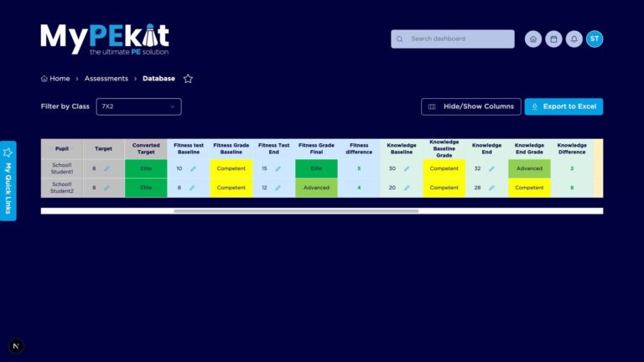
Task: Go to Assessments breadcrumb
Action: click(106, 79)
